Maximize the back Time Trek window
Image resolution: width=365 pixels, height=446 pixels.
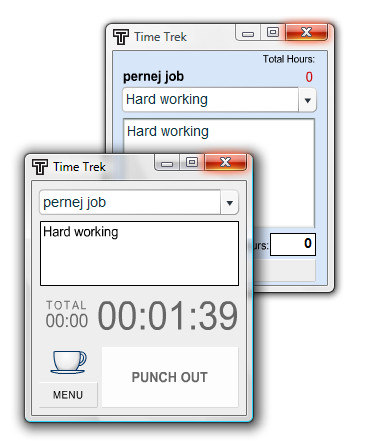[273, 32]
